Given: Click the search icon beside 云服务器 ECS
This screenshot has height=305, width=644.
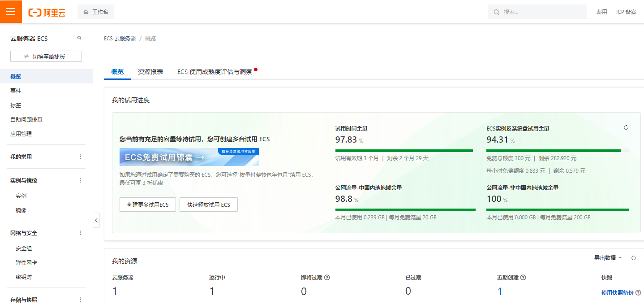Looking at the screenshot, I should 79,38.
